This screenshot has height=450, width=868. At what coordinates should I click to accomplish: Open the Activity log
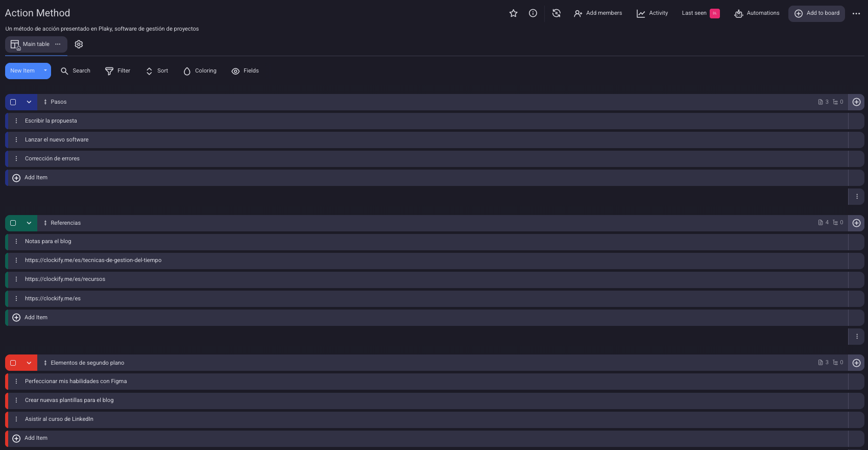point(652,13)
